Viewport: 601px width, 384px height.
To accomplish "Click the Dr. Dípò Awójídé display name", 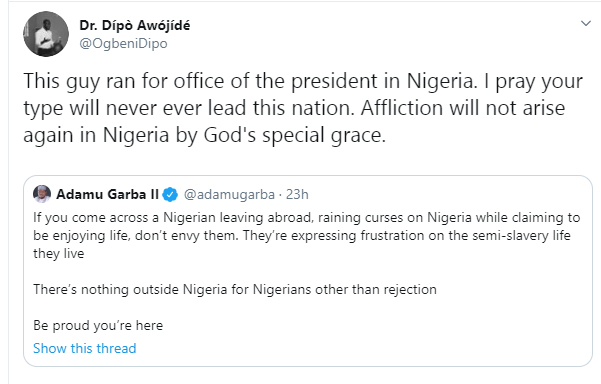I will click(x=135, y=25).
